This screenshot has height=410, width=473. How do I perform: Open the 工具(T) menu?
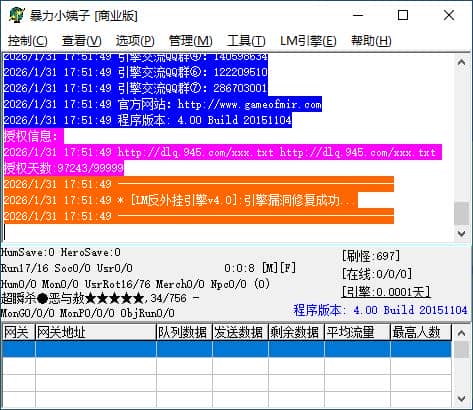[x=246, y=41]
